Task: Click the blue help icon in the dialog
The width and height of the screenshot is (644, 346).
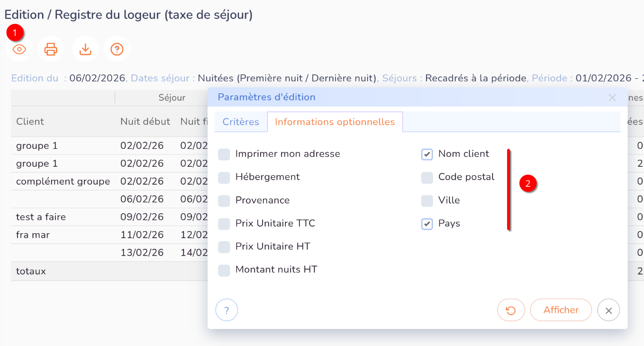Action: coord(226,310)
